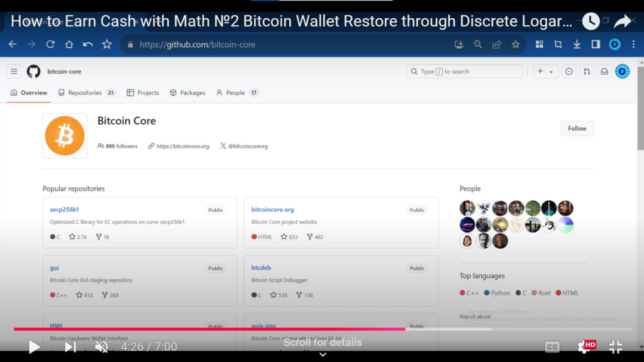Filter by Python top language
Screen dimensions: 644x362
pos(497,293)
